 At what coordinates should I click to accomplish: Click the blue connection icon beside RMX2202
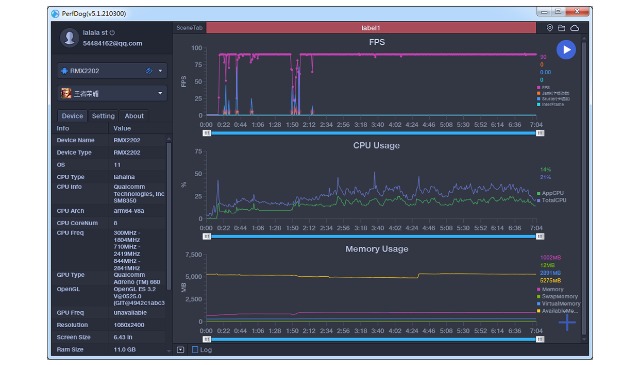click(149, 71)
